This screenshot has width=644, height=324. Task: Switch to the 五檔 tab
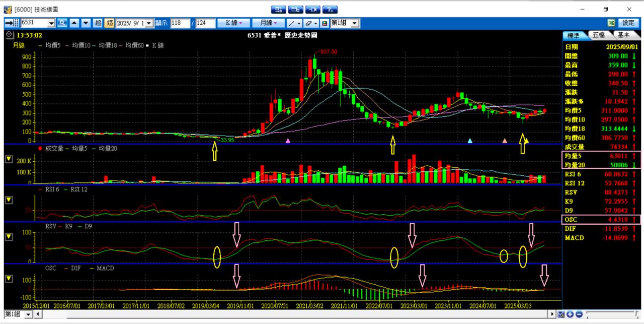[598, 35]
